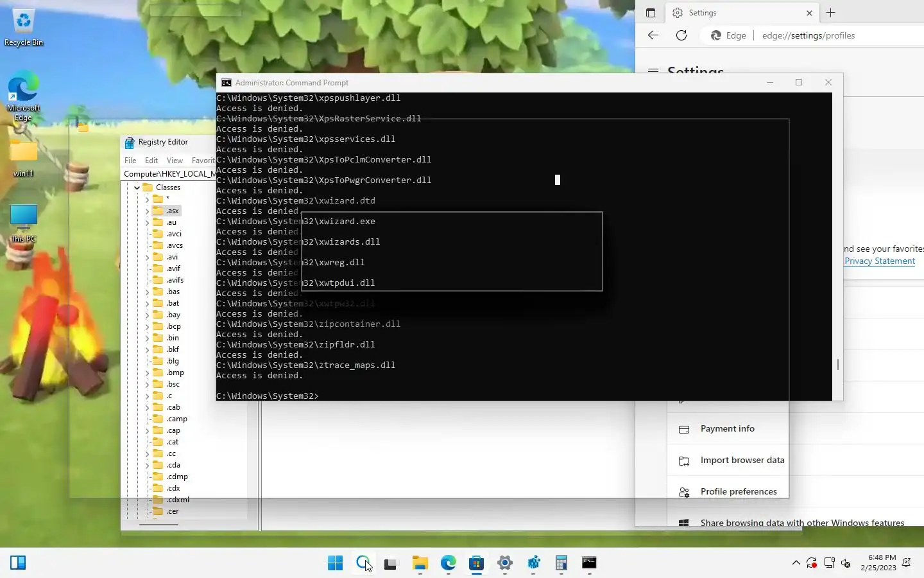Open Widgets panel on taskbar
The width and height of the screenshot is (924, 578).
18,563
